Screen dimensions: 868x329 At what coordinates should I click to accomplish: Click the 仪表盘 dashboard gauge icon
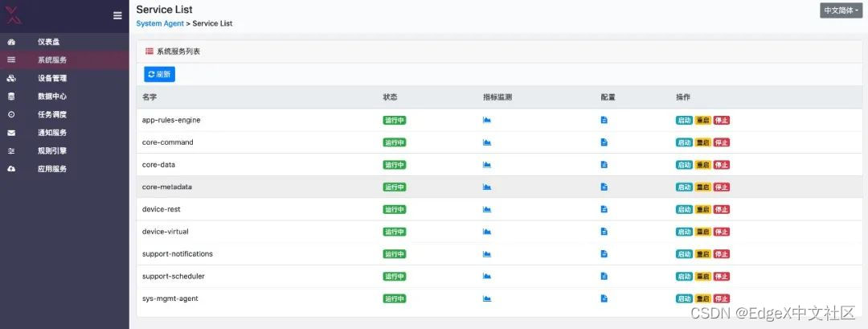[11, 42]
